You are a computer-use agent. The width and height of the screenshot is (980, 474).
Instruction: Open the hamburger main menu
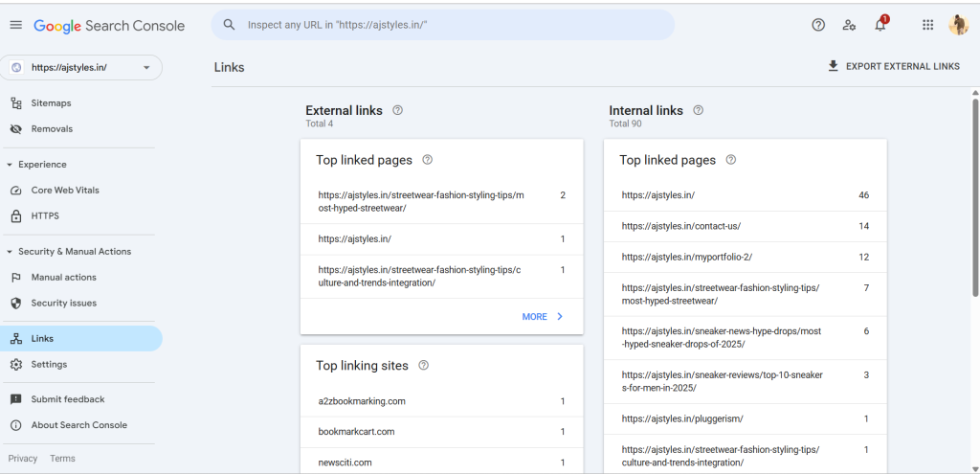[x=16, y=25]
